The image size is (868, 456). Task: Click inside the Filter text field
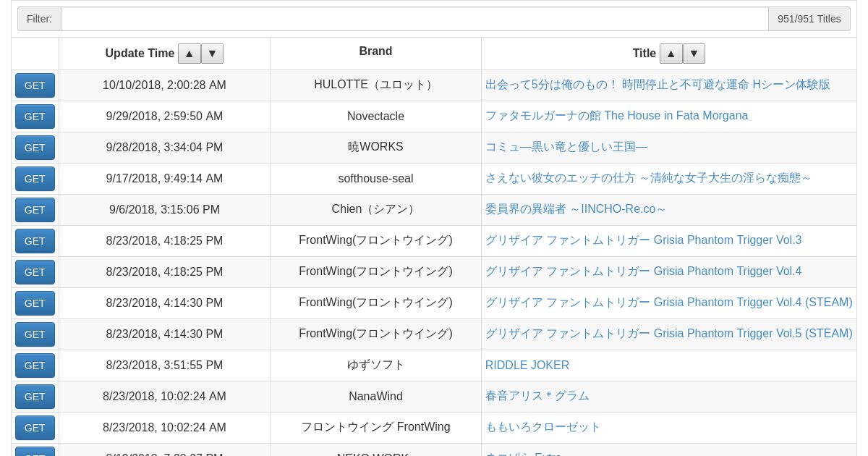(414, 19)
